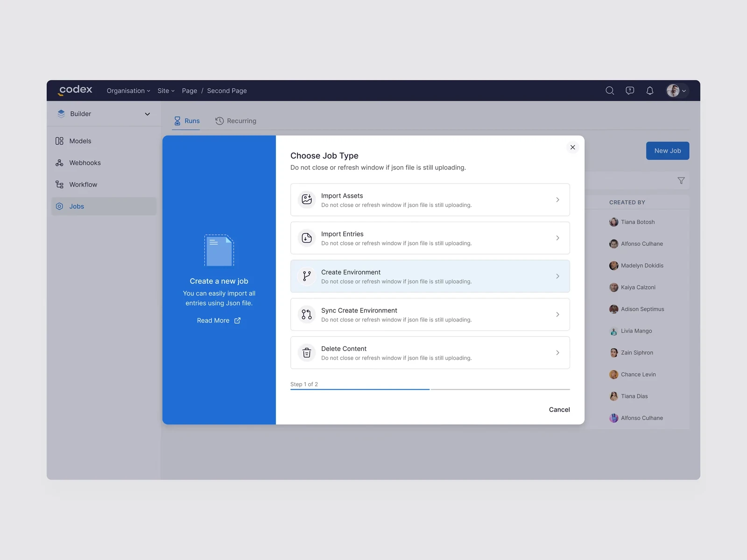Click the Chance Levin creator name
This screenshot has width=747, height=560.
tap(638, 374)
